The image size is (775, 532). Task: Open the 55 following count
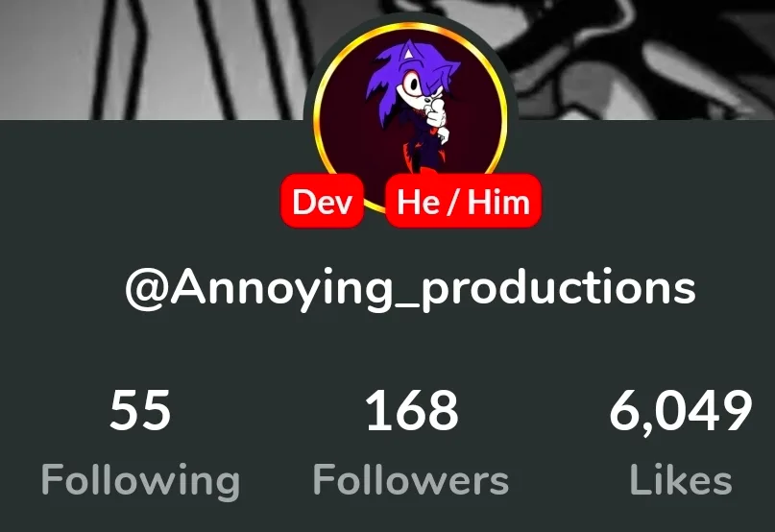[x=140, y=410]
